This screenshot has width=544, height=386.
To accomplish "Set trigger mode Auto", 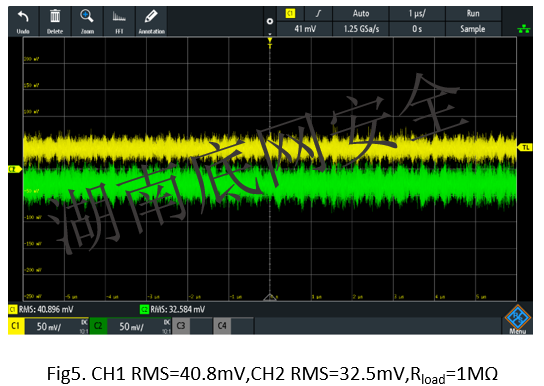I will (x=360, y=14).
